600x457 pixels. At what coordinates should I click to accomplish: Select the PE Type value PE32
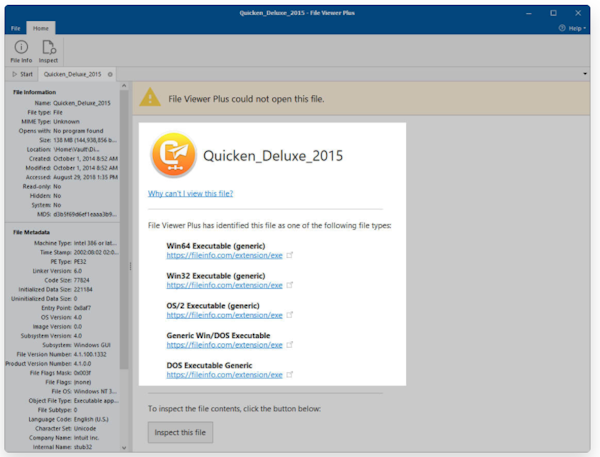click(x=80, y=262)
